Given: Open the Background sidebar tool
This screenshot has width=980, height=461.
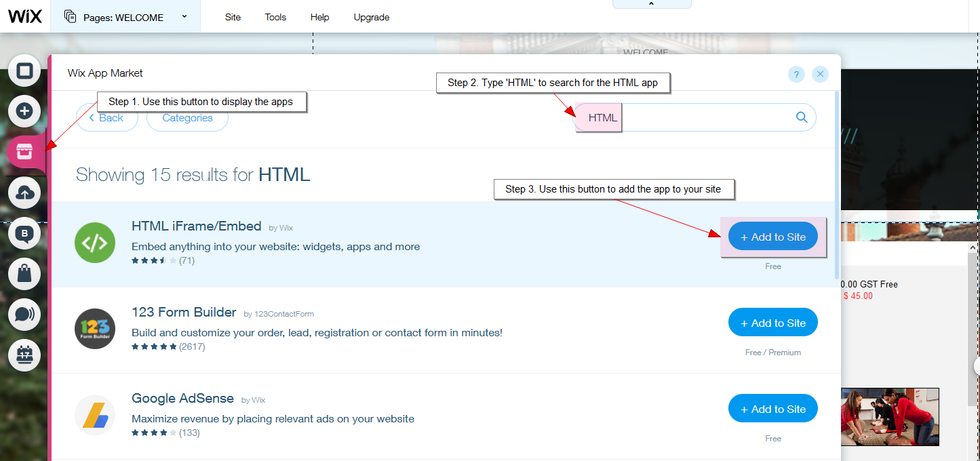Looking at the screenshot, I should click(24, 71).
